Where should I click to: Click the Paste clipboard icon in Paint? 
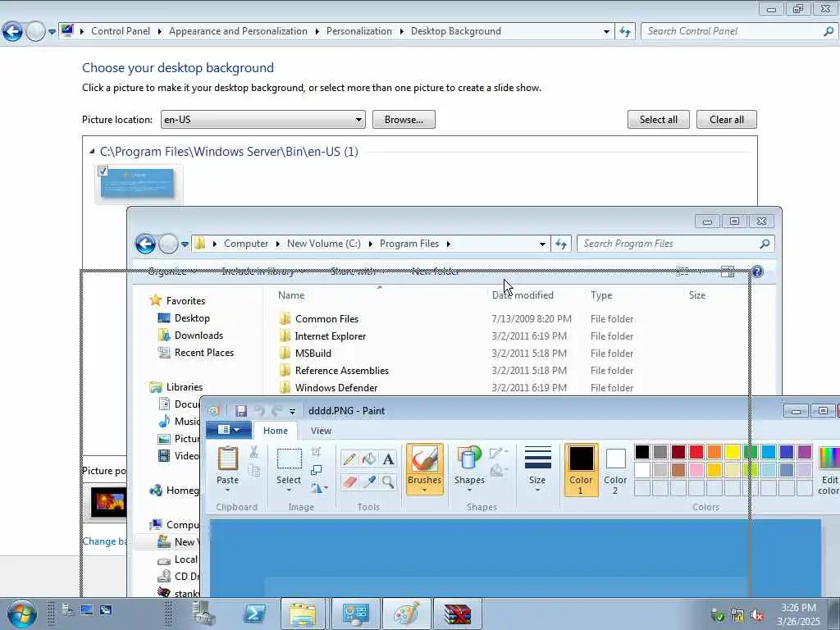point(228,459)
